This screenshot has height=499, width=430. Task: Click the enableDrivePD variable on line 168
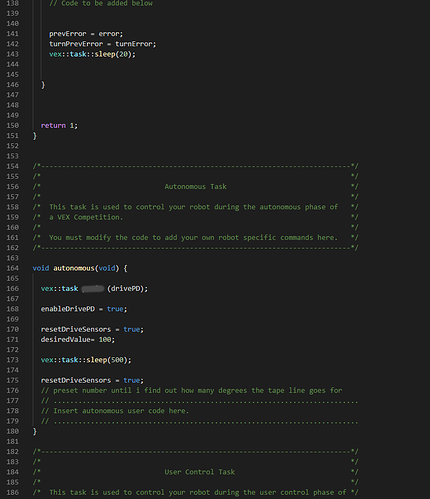coord(68,309)
